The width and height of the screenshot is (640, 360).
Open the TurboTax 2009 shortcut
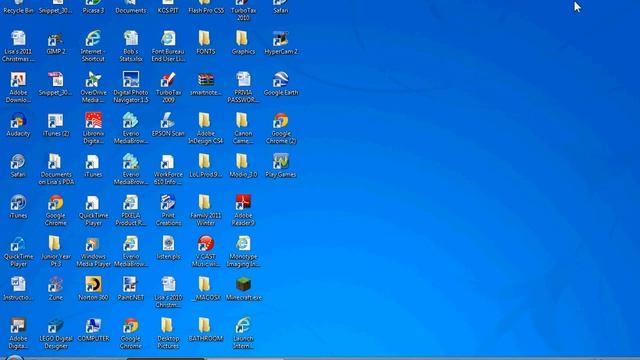[168, 87]
